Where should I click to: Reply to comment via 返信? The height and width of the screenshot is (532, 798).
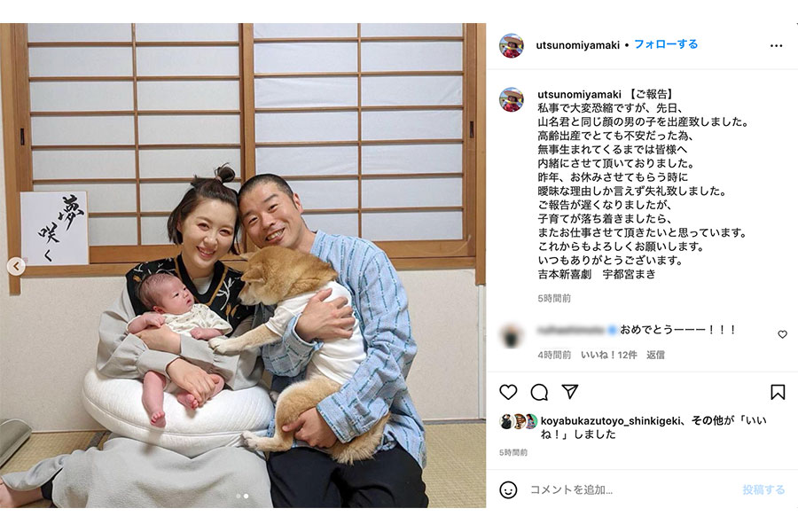tap(655, 355)
